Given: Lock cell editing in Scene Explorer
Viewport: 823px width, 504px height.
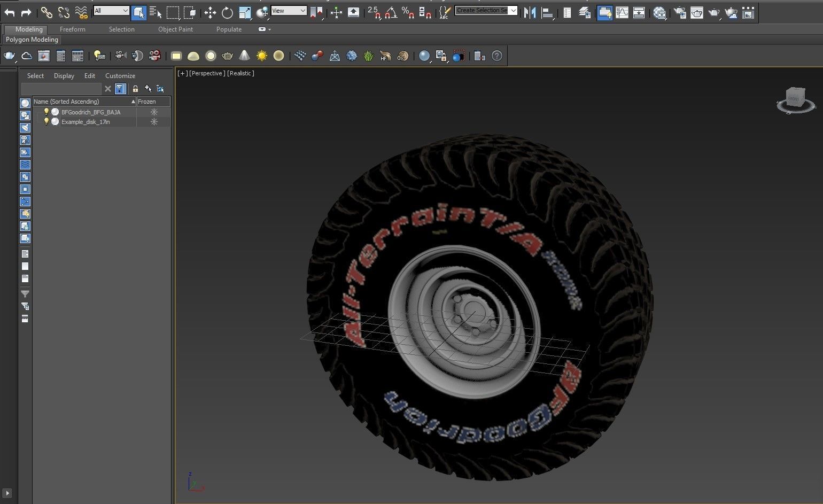Looking at the screenshot, I should [x=135, y=89].
